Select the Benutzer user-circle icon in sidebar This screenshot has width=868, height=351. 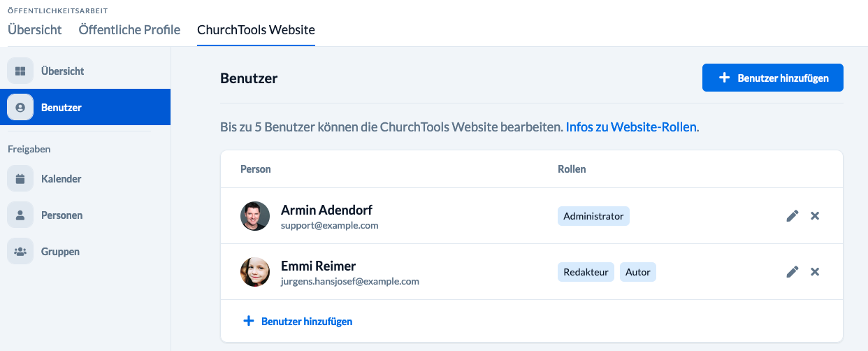[20, 107]
